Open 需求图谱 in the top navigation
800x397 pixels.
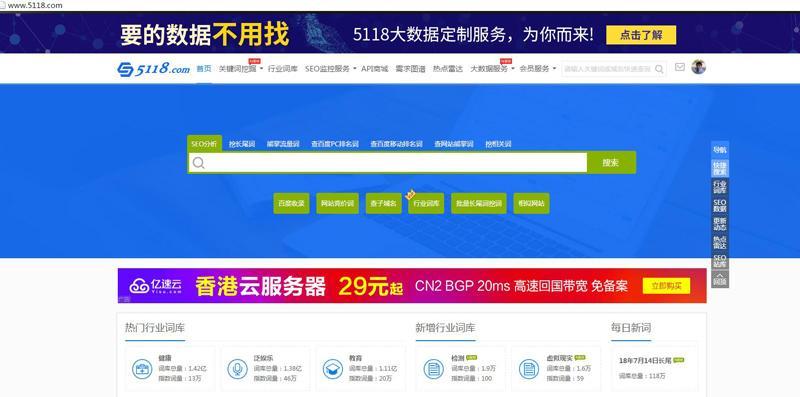[x=410, y=68]
